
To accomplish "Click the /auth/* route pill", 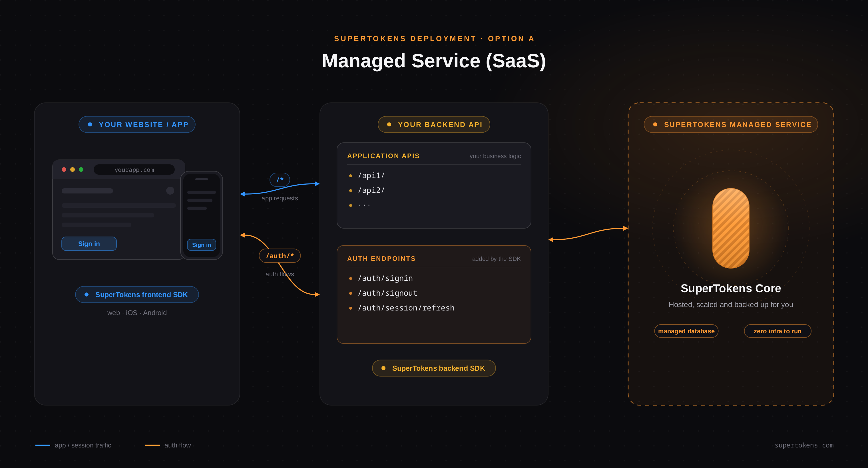I will [x=280, y=256].
